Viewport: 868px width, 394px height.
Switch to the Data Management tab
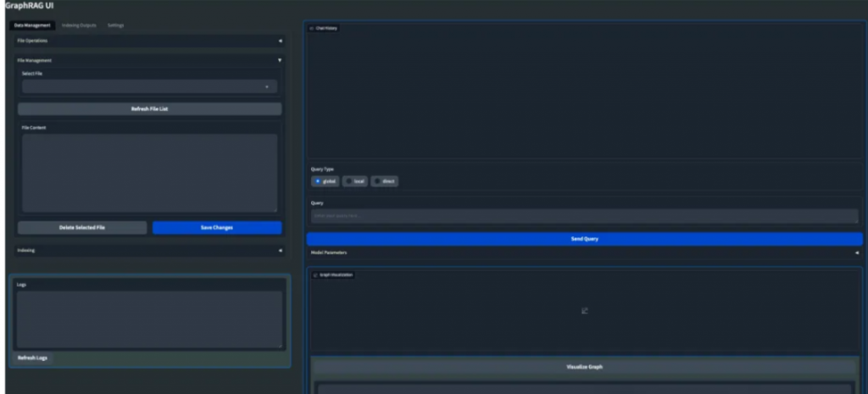click(32, 25)
